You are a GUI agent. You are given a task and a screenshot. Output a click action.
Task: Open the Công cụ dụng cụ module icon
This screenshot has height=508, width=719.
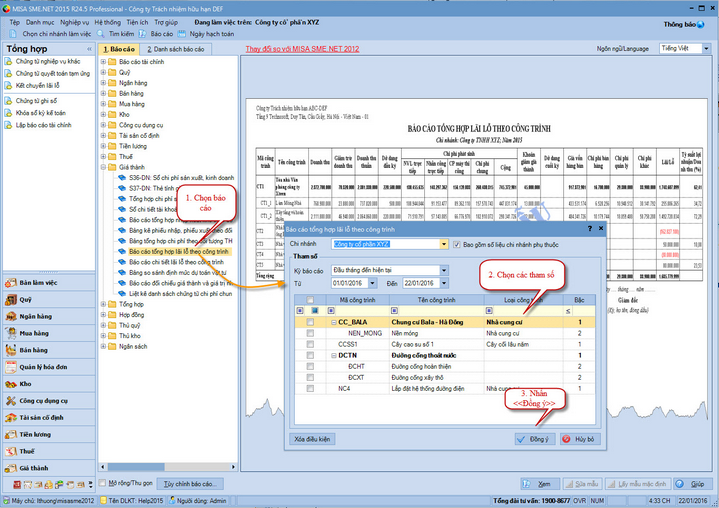(x=11, y=401)
